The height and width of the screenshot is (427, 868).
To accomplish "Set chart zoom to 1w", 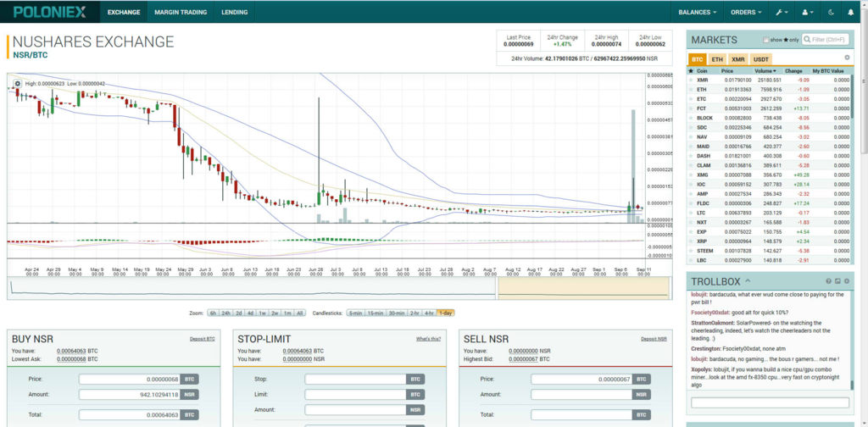I will point(263,313).
